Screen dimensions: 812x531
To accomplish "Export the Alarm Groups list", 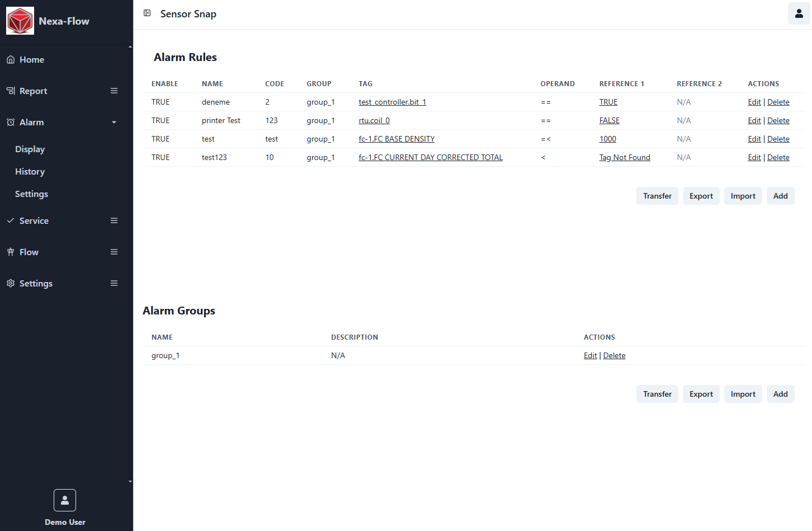I will coord(701,394).
